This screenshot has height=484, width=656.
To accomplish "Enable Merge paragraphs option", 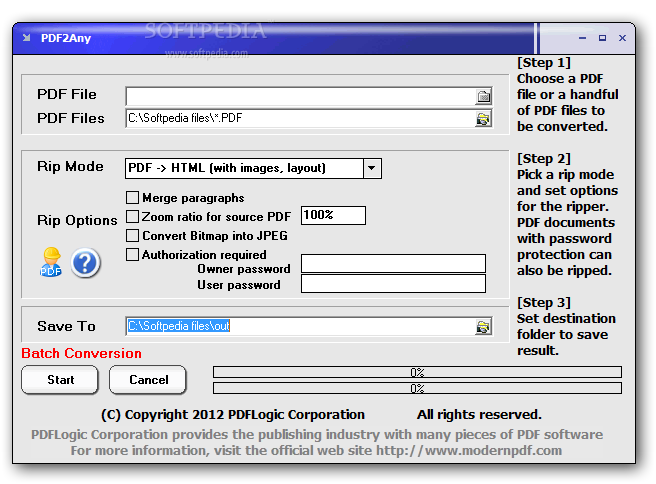I will pyautogui.click(x=132, y=197).
